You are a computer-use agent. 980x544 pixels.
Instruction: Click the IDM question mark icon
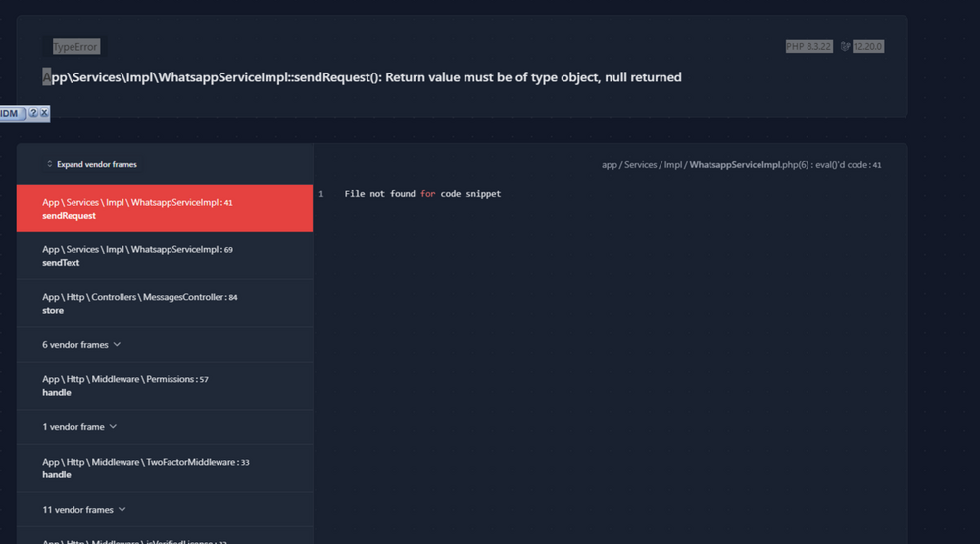pos(33,113)
